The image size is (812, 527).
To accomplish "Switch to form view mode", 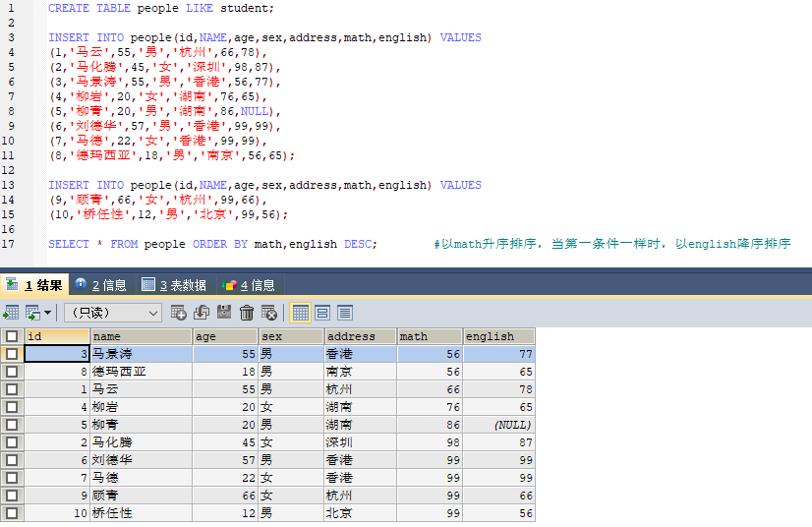I will click(x=322, y=313).
